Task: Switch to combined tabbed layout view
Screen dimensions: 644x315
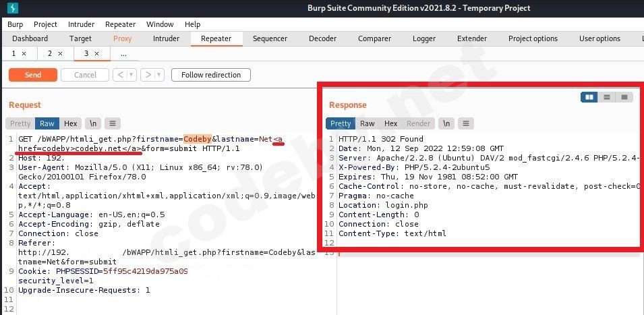Action: pyautogui.click(x=624, y=97)
